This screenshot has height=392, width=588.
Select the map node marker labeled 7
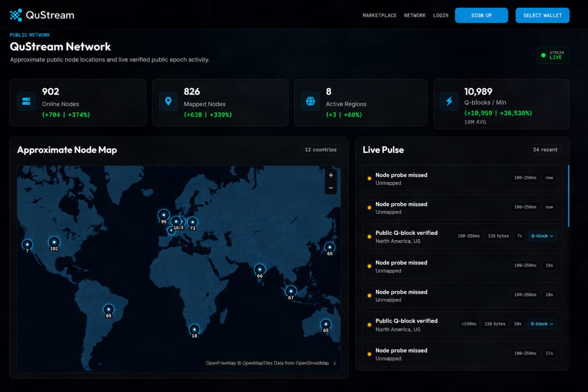27,244
